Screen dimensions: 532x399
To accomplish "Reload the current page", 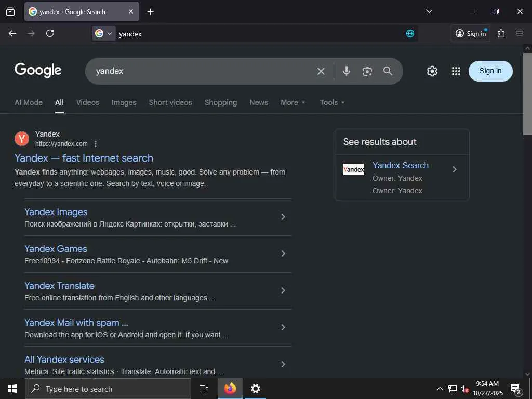I will click(50, 33).
